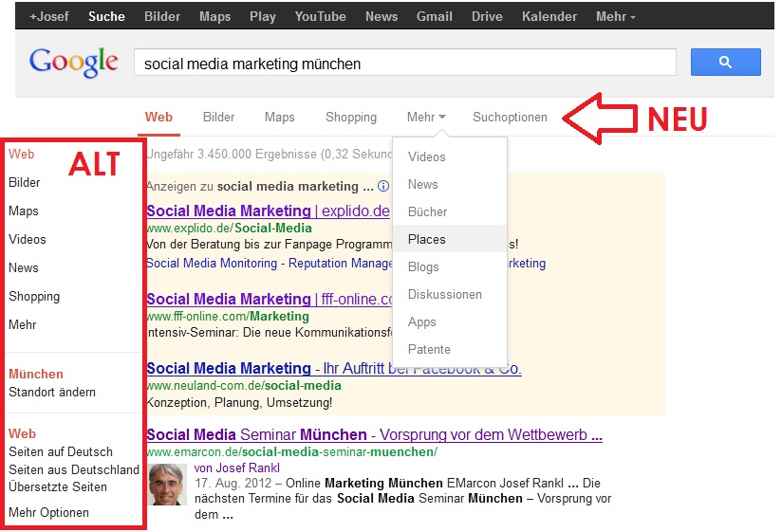Screen dimensions: 782x532
Task: Click the Ungefähr 3.450.000 Ergebnisse text
Action: coord(270,154)
